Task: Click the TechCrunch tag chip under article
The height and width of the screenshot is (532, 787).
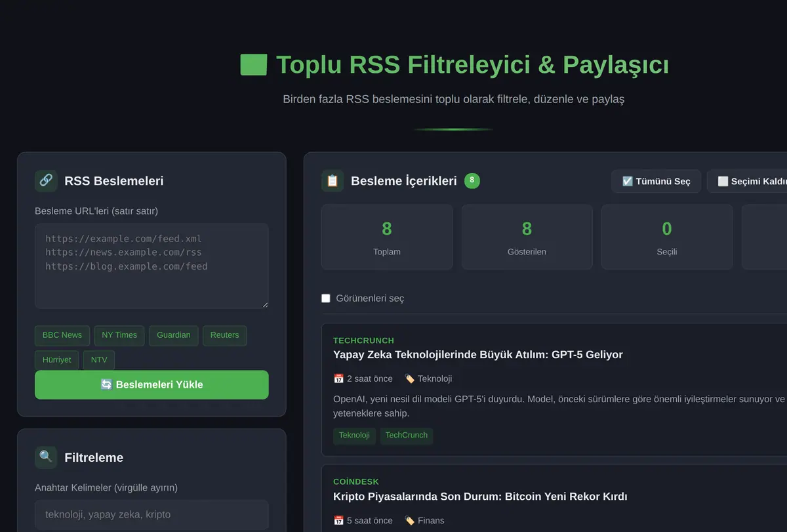Action: tap(407, 436)
